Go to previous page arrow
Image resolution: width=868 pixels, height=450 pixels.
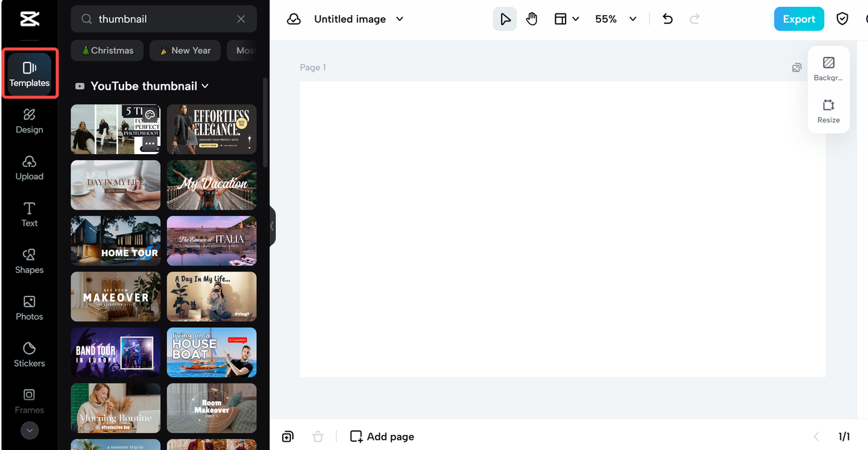tap(816, 436)
